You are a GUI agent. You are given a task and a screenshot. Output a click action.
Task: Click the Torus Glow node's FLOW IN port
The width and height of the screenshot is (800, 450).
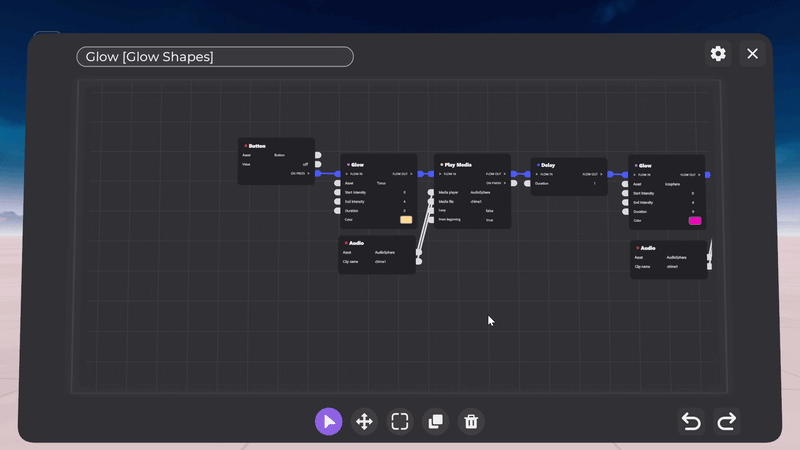[x=338, y=174]
